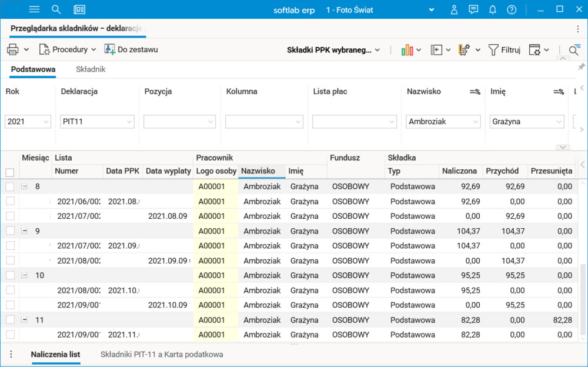The image size is (588, 367).
Task: Click the warning gears icon
Action: [465, 49]
